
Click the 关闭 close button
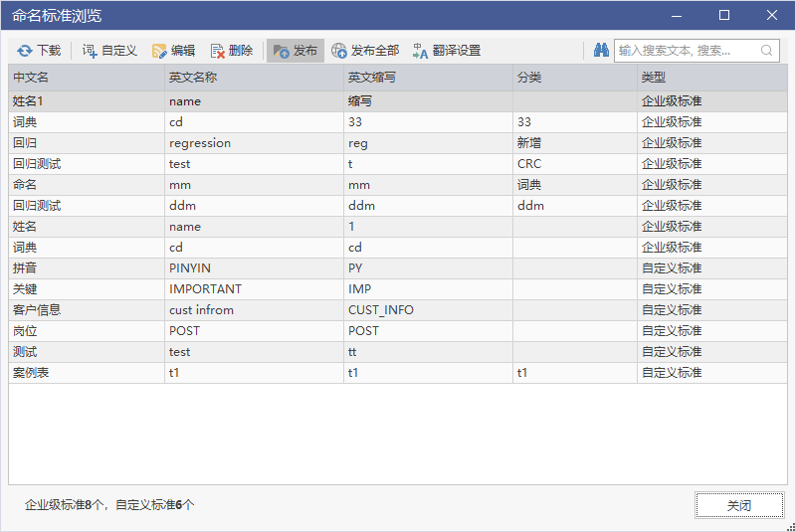click(x=739, y=505)
